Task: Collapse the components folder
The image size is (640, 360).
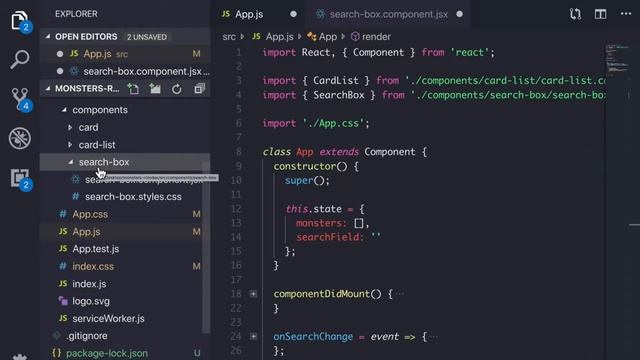Action: click(64, 110)
